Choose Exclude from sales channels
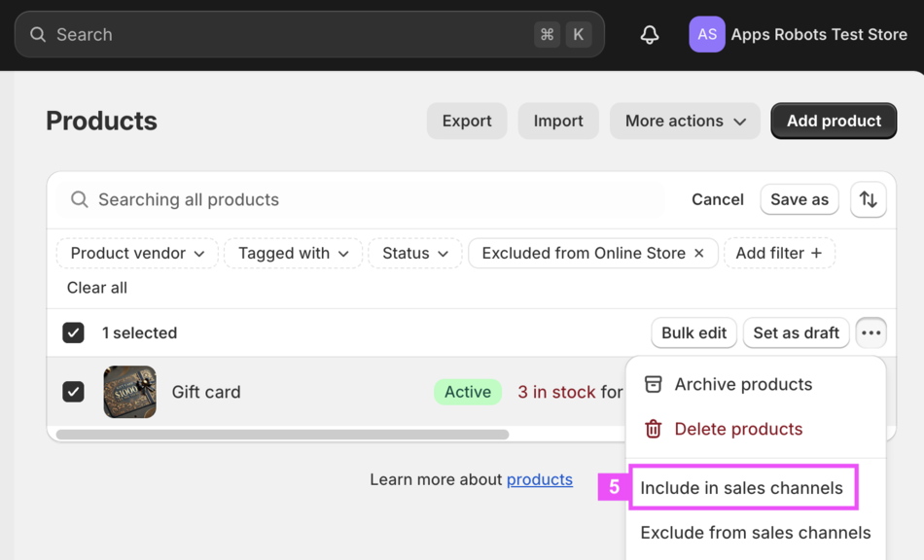 tap(755, 532)
